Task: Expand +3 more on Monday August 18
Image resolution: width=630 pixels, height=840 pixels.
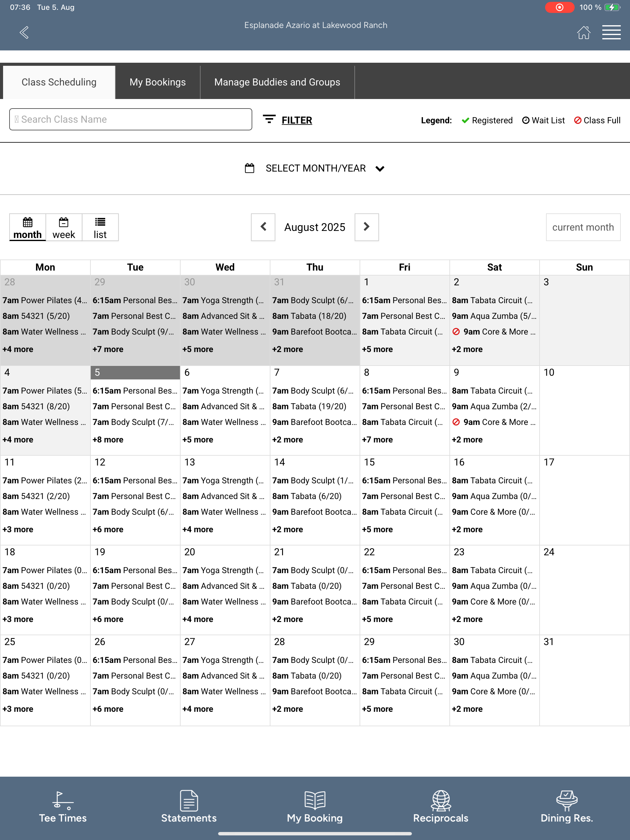Action: coord(18,619)
